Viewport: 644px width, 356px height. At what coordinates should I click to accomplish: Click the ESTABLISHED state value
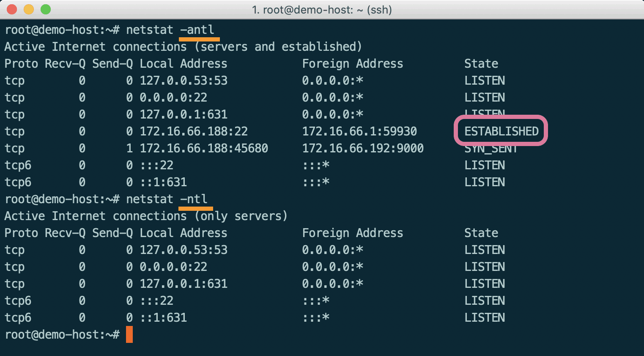click(501, 132)
